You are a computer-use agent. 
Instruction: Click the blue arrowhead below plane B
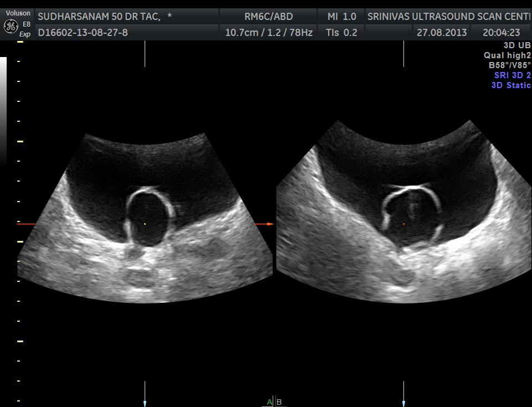403,403
